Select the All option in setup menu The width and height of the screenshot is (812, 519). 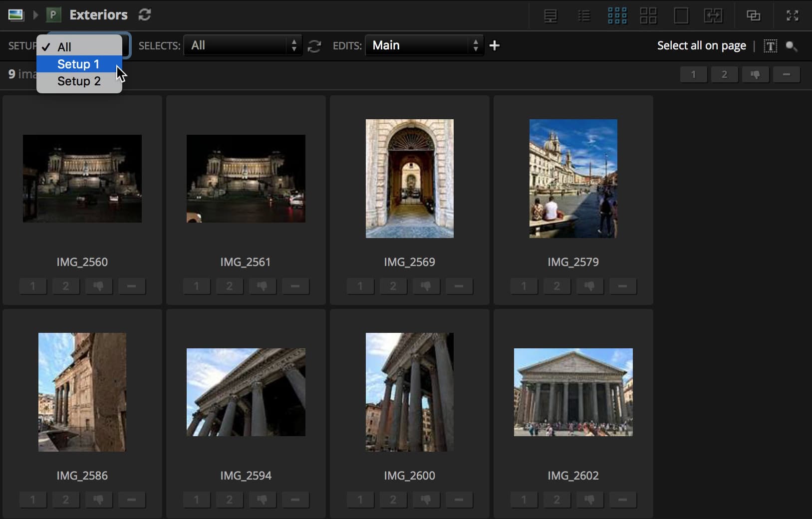tap(64, 47)
